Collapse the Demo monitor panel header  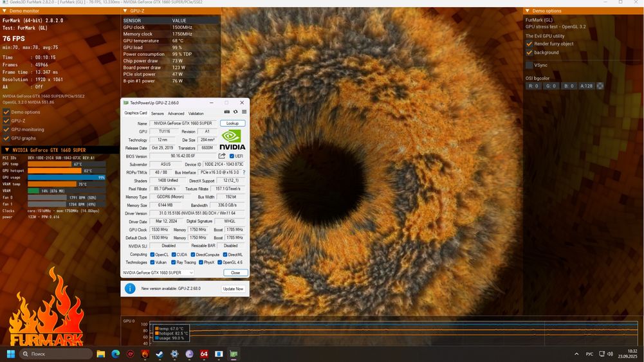pos(60,11)
